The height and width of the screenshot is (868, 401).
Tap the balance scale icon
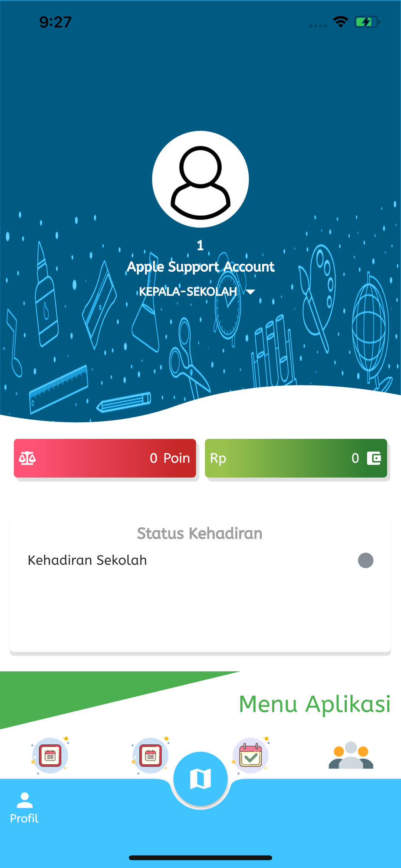(x=27, y=458)
